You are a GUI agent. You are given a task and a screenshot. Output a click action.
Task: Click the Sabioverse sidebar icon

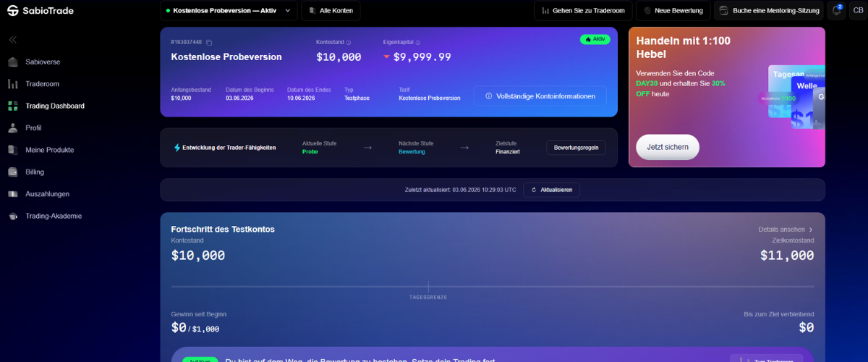click(x=12, y=62)
